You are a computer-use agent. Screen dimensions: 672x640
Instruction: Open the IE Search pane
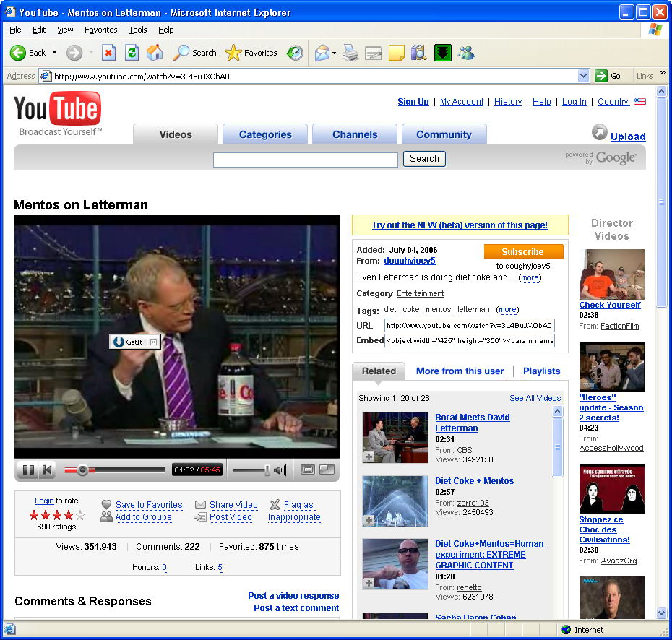tap(195, 53)
